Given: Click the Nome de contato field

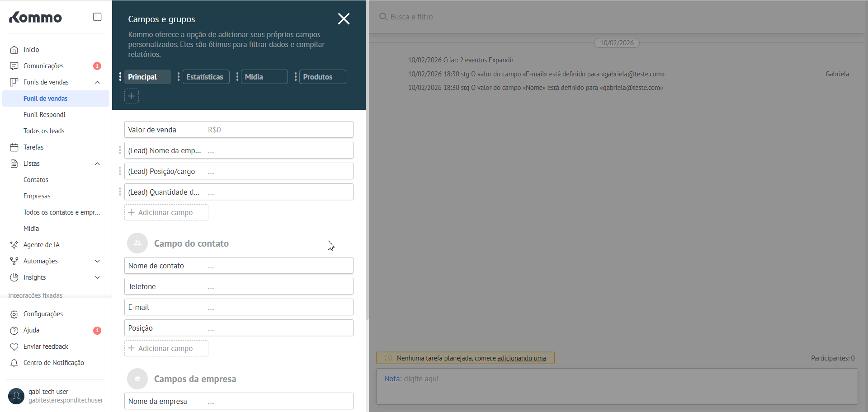Looking at the screenshot, I should (239, 266).
